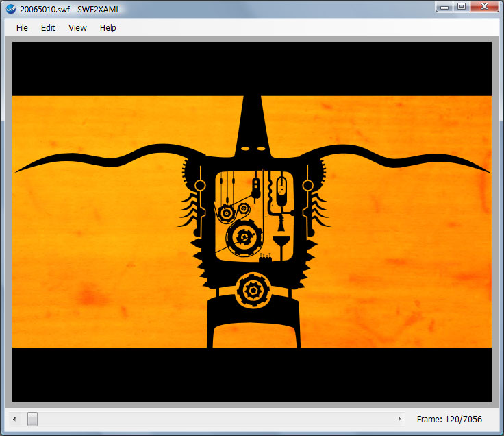Open the File menu

[22, 28]
